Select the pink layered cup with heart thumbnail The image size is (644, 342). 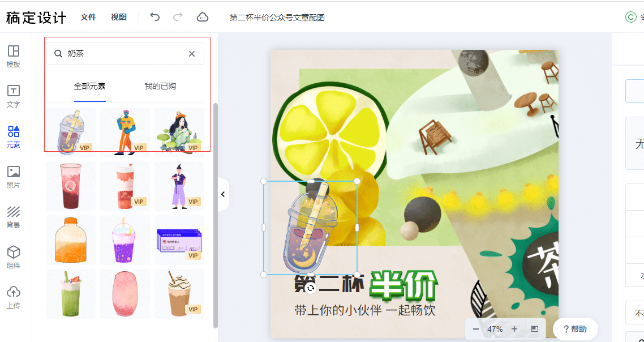coord(125,186)
